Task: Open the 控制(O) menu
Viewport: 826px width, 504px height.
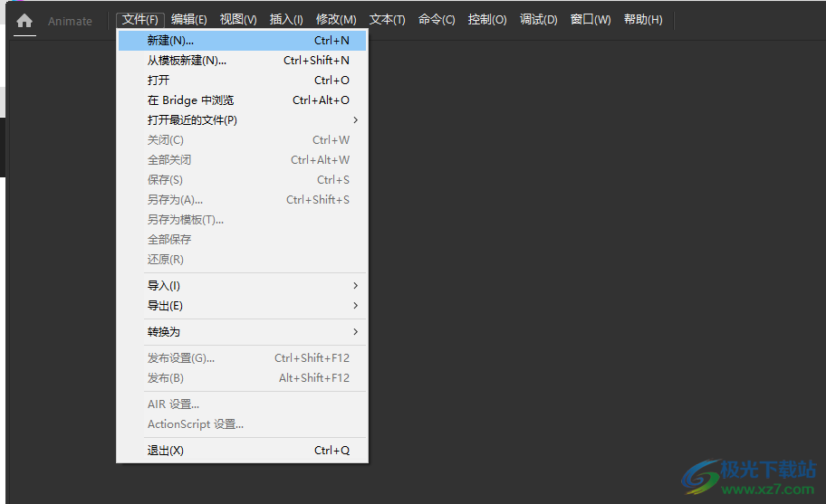Action: coord(487,20)
